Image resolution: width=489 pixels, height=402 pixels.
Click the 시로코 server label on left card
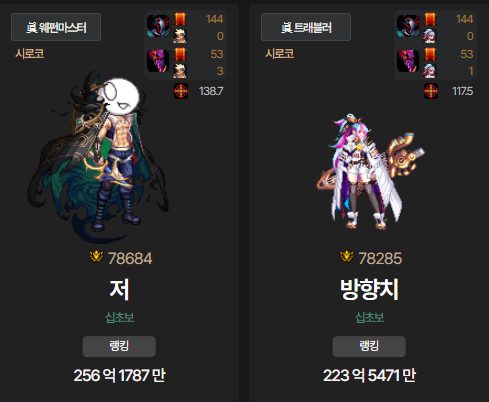tap(30, 53)
